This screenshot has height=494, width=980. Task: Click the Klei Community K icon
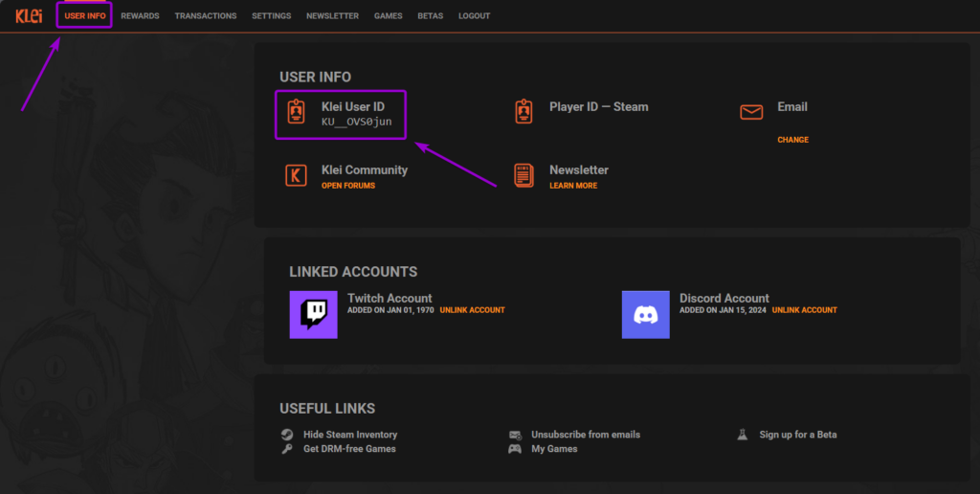(x=297, y=176)
